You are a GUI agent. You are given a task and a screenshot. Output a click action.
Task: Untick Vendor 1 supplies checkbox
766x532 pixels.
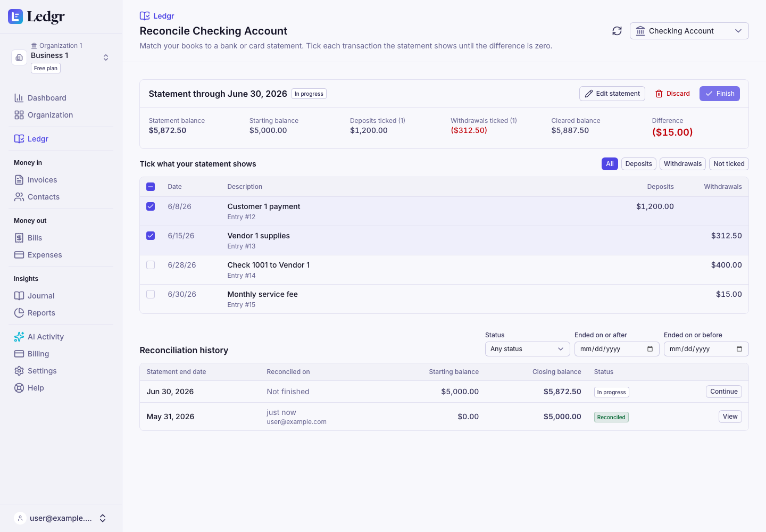(151, 236)
